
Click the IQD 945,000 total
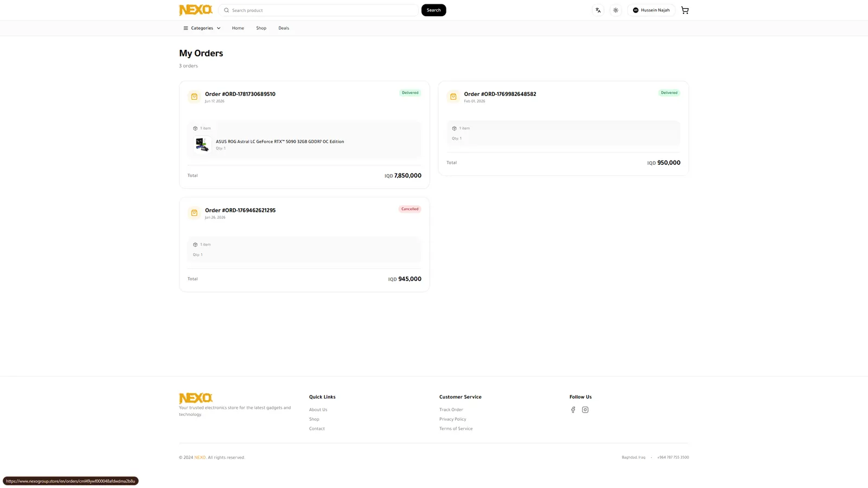point(405,279)
